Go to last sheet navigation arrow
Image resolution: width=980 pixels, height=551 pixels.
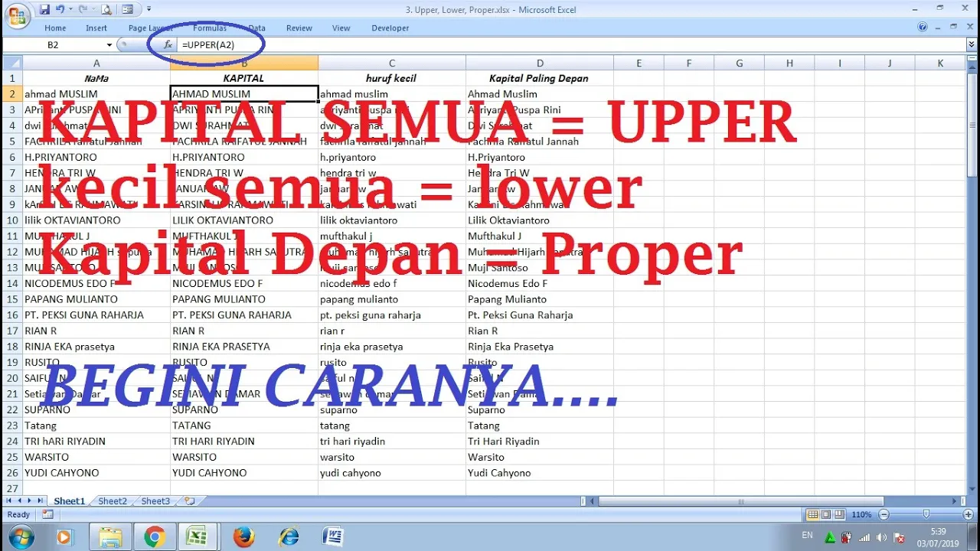(40, 501)
